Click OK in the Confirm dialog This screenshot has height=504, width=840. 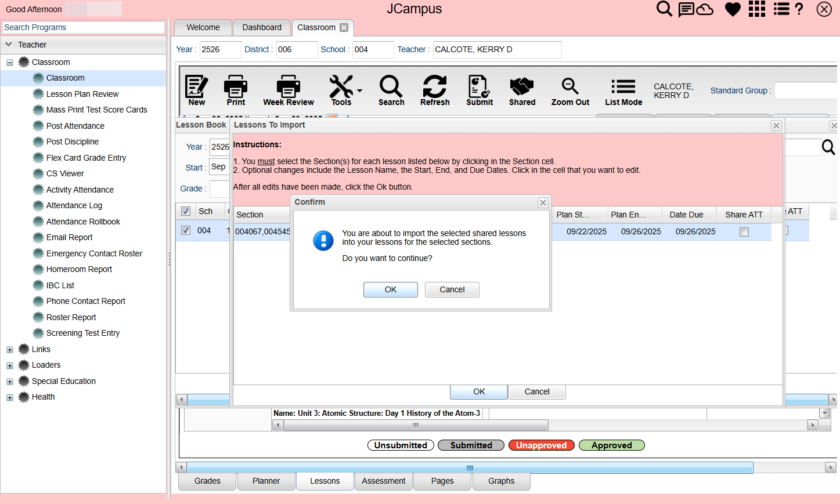[391, 289]
